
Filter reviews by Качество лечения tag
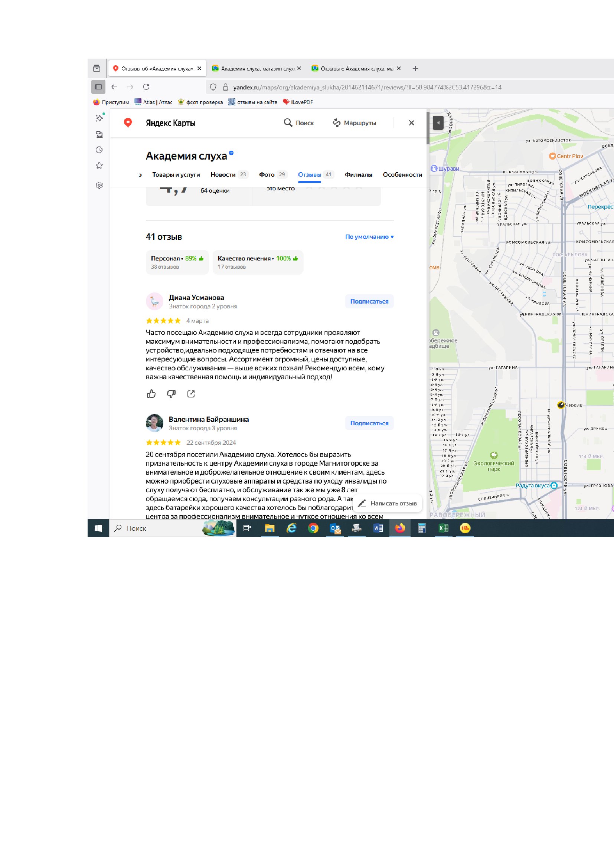pyautogui.click(x=258, y=262)
